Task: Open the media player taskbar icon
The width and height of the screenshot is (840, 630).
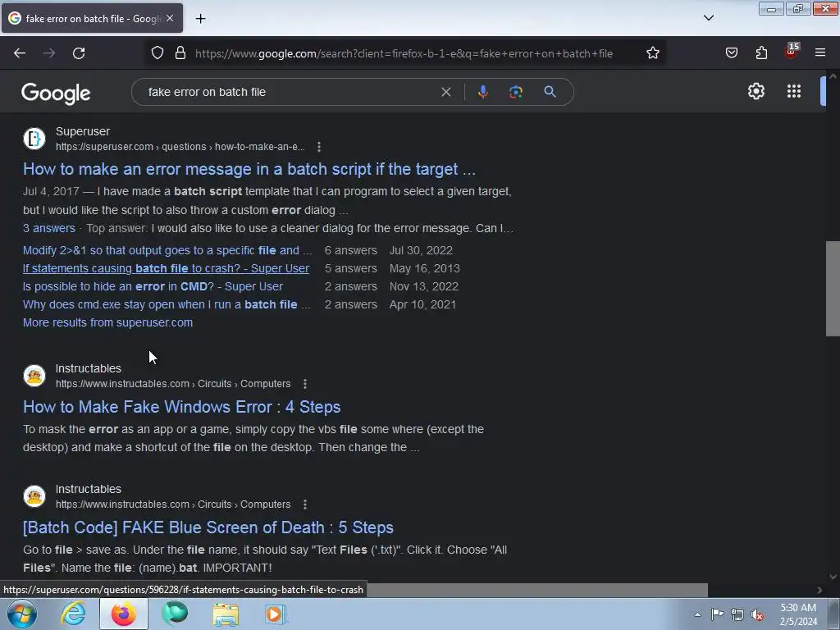Action: [x=276, y=614]
